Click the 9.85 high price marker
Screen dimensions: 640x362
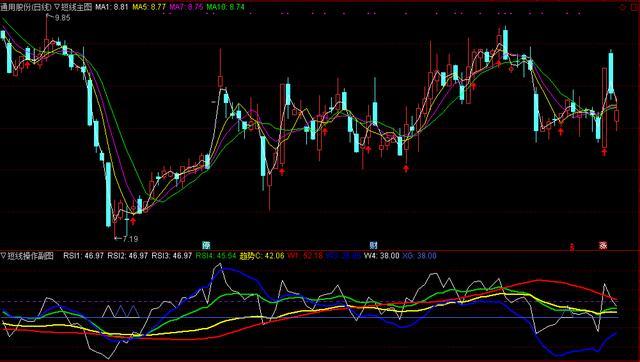coord(62,18)
